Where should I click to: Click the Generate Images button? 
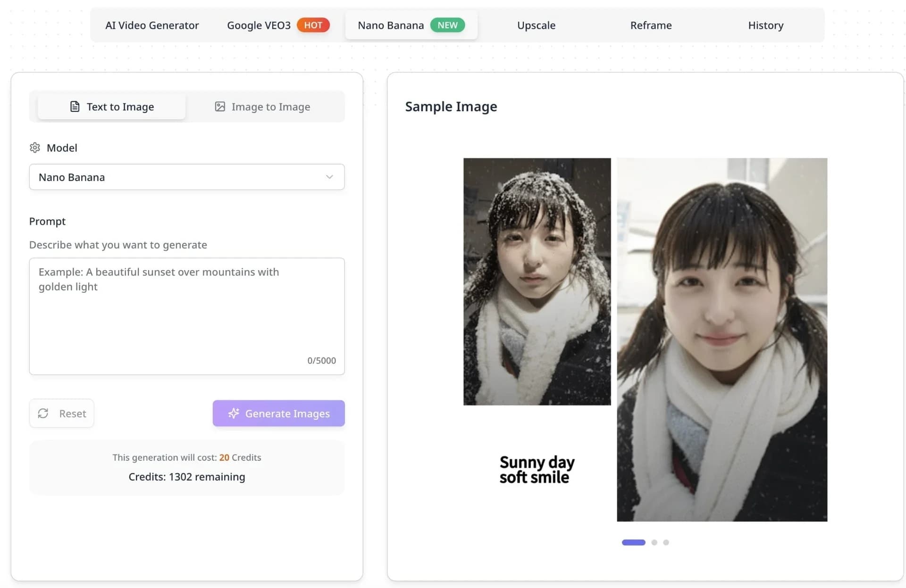pos(278,414)
